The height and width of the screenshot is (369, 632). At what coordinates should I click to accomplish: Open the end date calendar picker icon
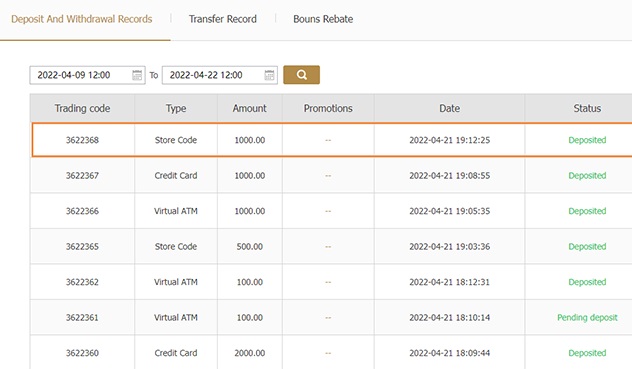[269, 75]
